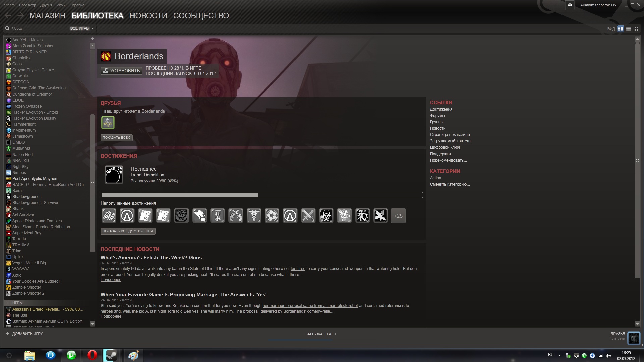Click the achievements progress bar
The image size is (644, 362).
click(x=262, y=195)
